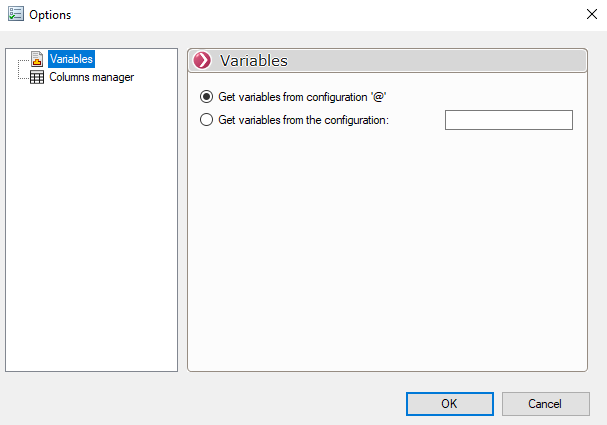The image size is (607, 425).
Task: Select the Get variables from configuration '@' radio button
Action: tap(207, 97)
